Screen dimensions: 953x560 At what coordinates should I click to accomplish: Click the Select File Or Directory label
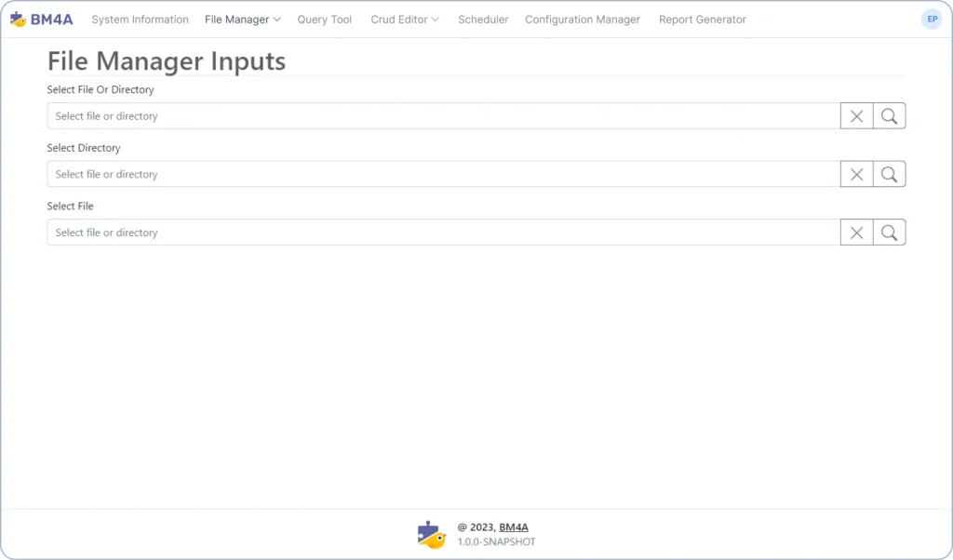101,89
